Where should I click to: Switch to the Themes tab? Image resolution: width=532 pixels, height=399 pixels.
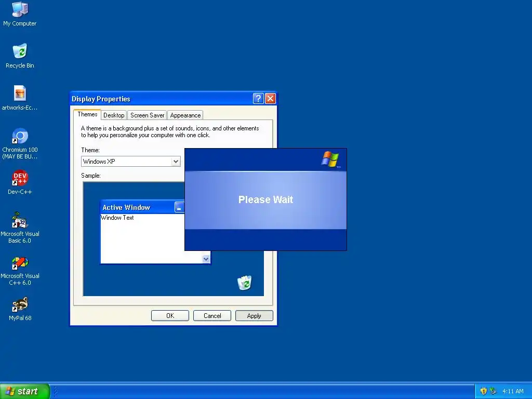click(87, 114)
